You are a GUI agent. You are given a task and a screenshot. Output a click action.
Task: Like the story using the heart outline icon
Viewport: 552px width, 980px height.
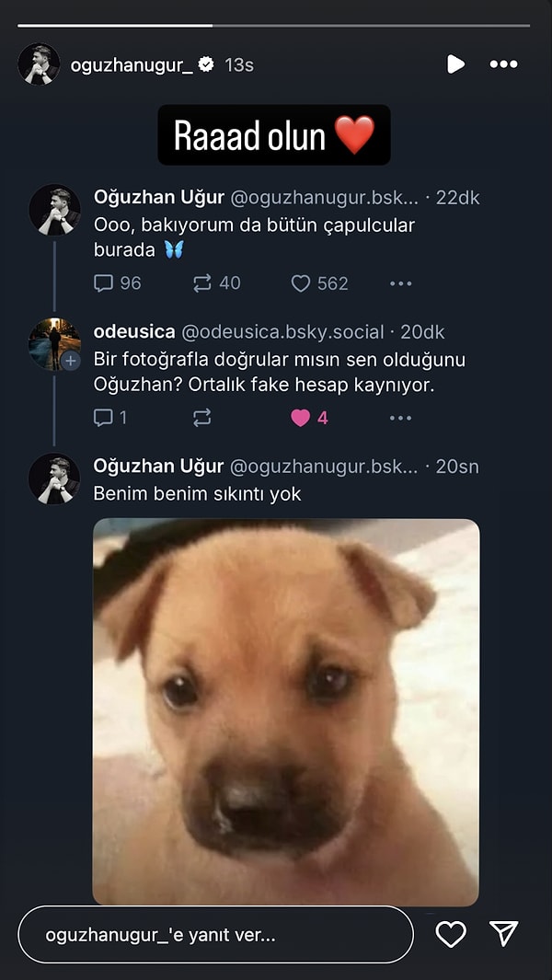coord(450,934)
